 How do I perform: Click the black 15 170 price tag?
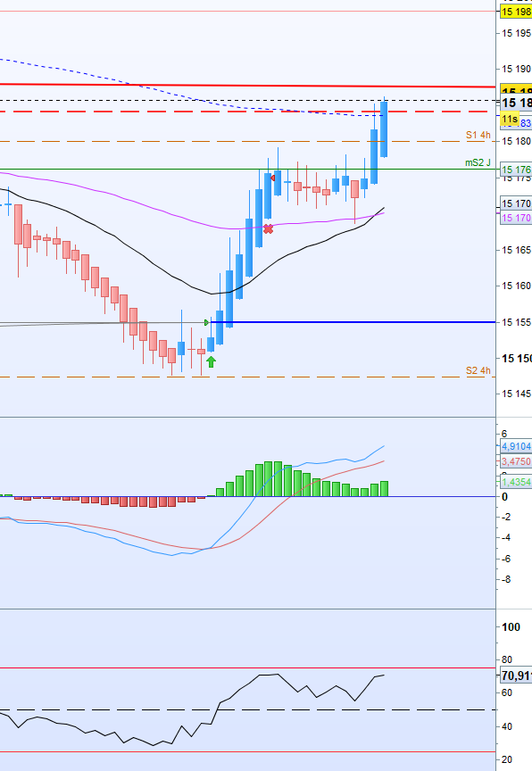pyautogui.click(x=516, y=203)
